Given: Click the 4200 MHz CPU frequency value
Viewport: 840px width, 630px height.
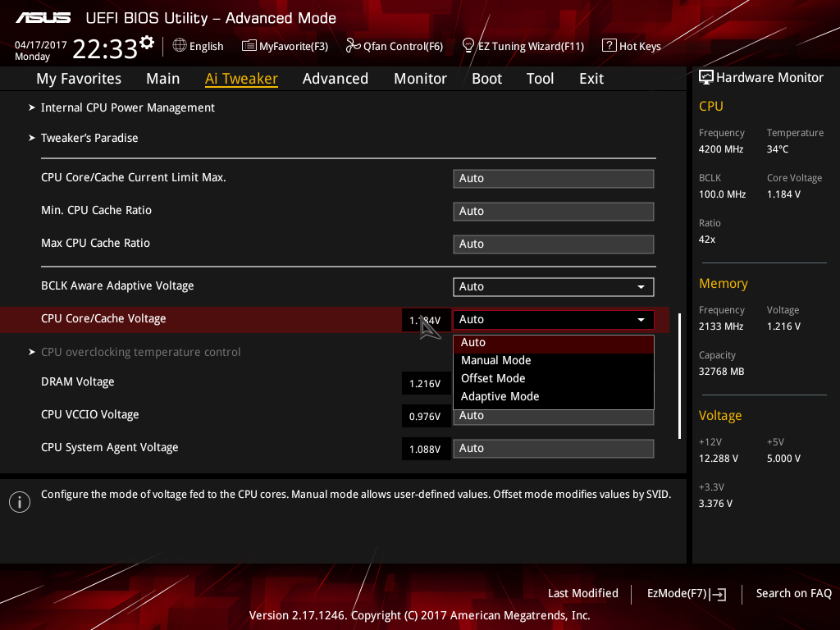Looking at the screenshot, I should (721, 149).
